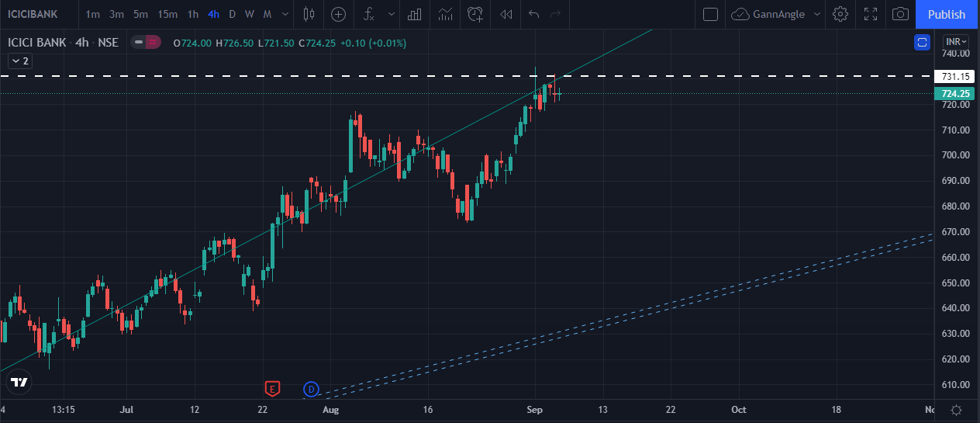Switch to the M monthly timeframe
The height and width of the screenshot is (423, 980).
267,14
